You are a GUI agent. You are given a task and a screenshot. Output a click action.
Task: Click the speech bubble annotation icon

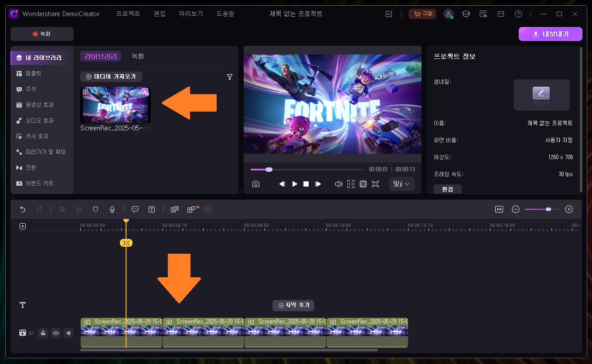point(135,209)
